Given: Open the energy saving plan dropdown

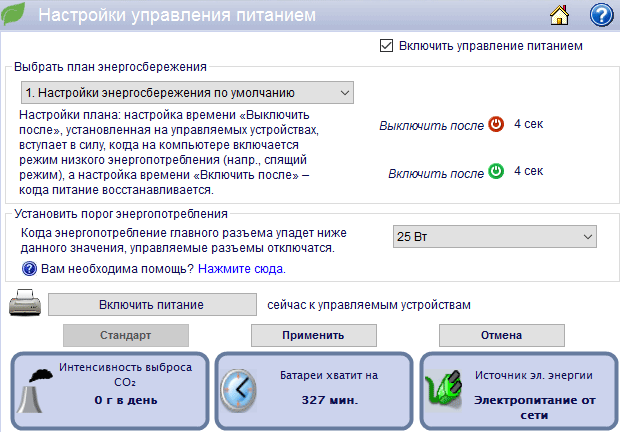Looking at the screenshot, I should click(x=187, y=93).
